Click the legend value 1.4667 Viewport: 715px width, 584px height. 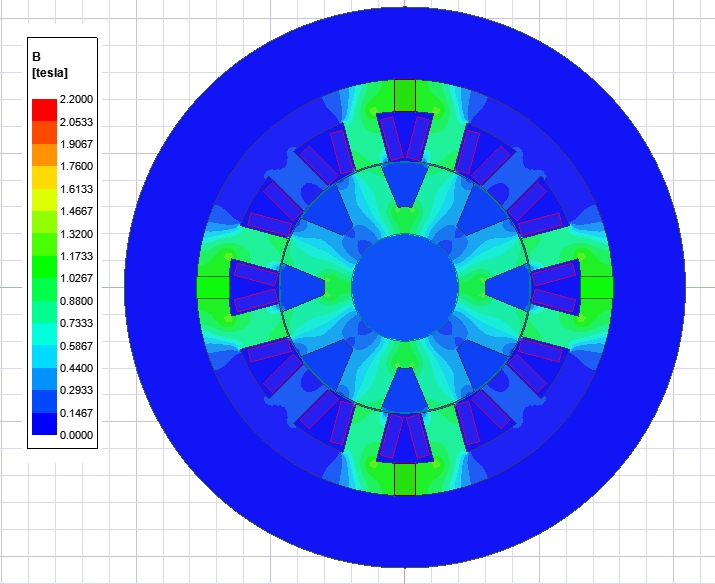click(x=76, y=211)
